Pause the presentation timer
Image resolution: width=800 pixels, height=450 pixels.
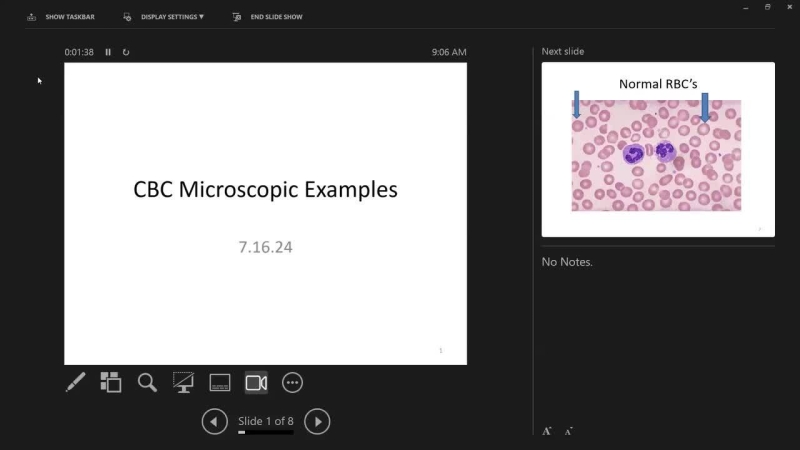pos(108,52)
